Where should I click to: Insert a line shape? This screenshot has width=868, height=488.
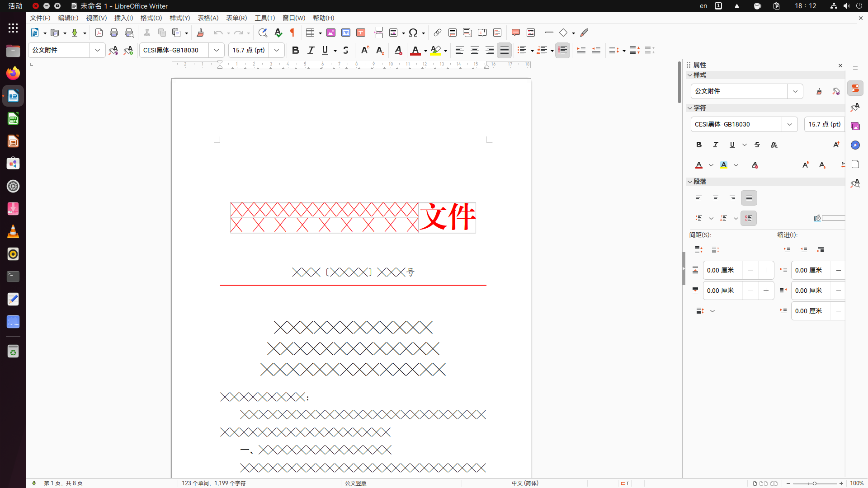(549, 33)
